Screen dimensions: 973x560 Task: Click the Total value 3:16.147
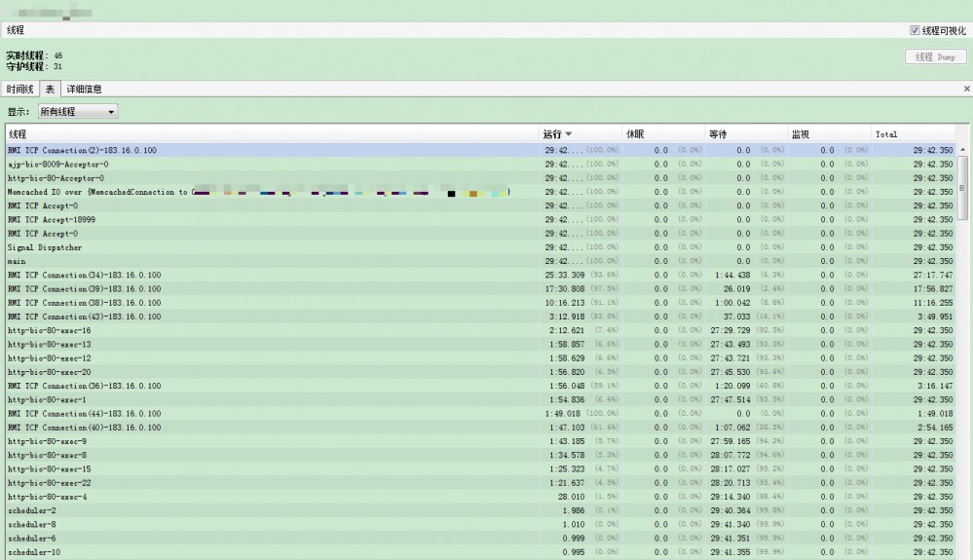click(x=935, y=386)
